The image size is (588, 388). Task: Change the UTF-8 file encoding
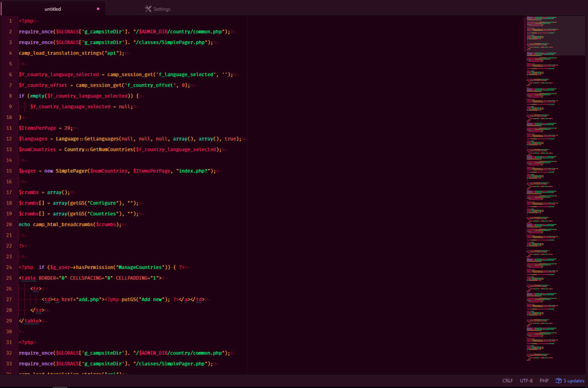(526, 380)
